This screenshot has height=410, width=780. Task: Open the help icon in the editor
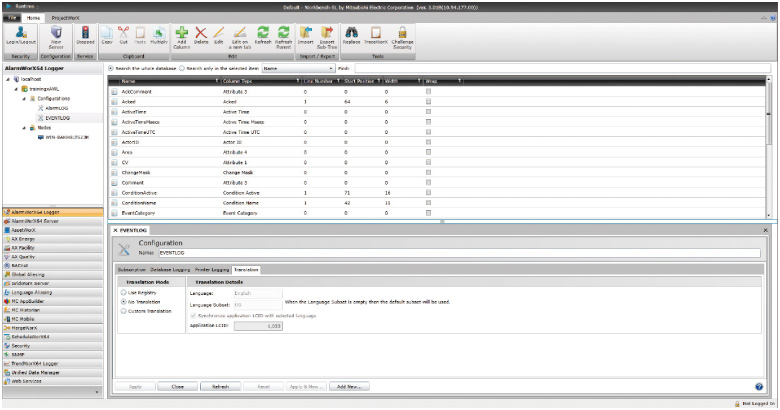[x=759, y=387]
